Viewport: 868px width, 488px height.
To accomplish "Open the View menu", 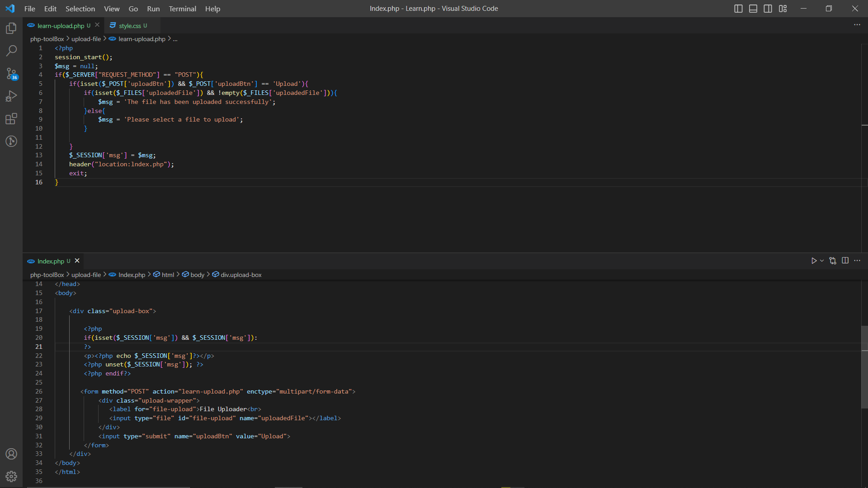I will point(112,9).
